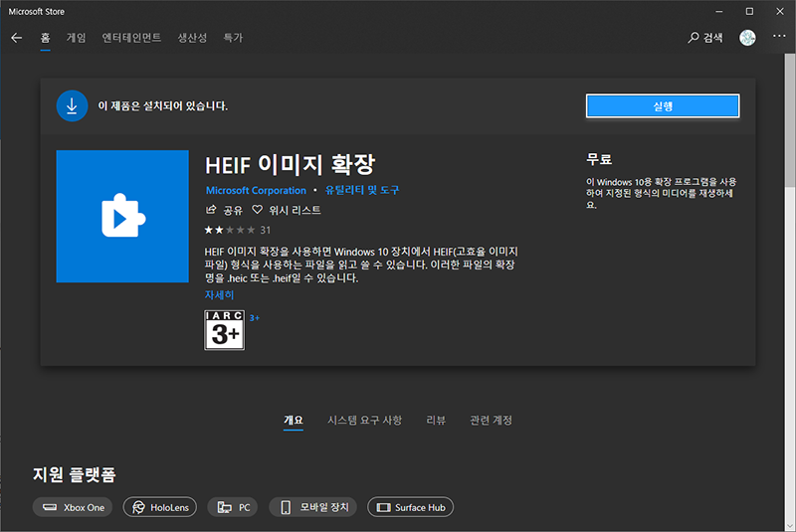Click the blue 3+ age rating link

click(255, 318)
